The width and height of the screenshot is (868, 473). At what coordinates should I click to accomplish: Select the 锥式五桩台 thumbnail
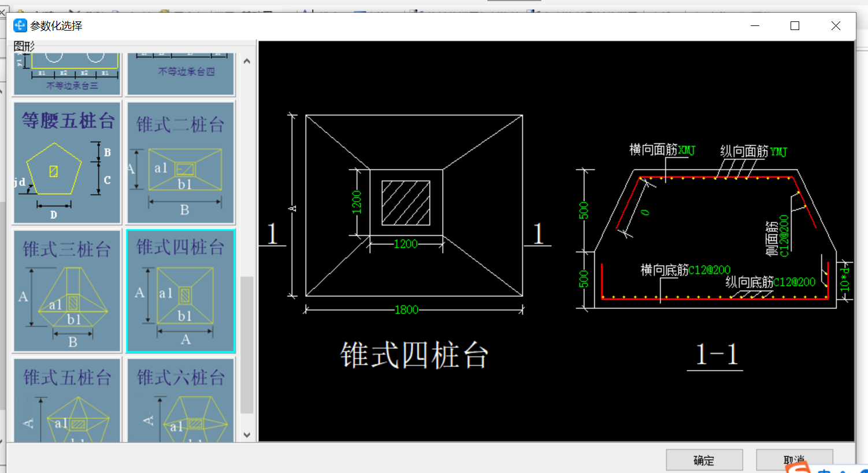click(67, 400)
